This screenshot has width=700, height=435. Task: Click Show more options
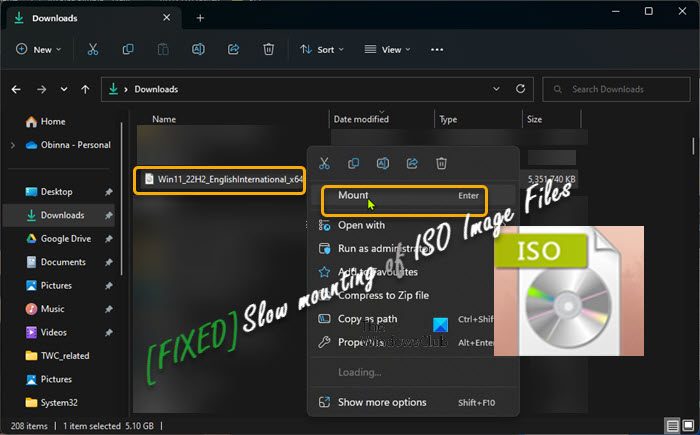coord(413,402)
